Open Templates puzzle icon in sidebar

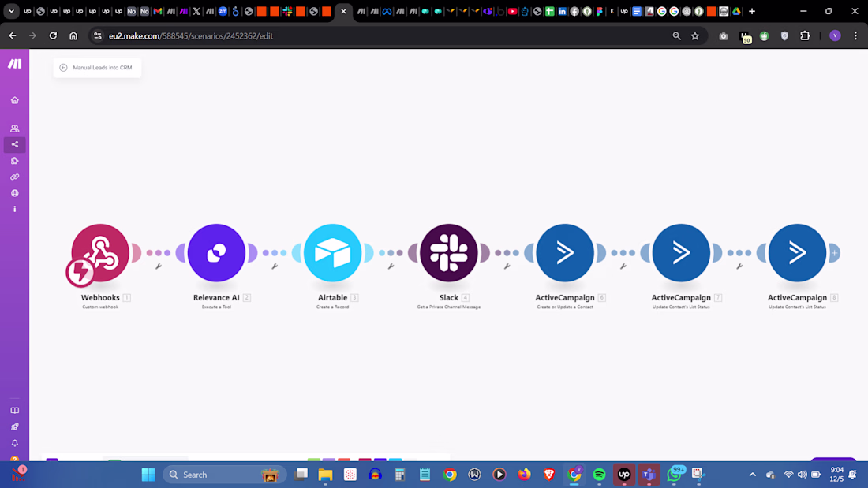[14, 161]
